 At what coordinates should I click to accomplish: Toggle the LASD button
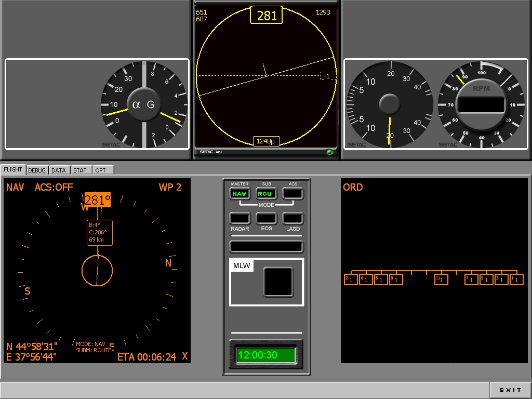tap(293, 219)
